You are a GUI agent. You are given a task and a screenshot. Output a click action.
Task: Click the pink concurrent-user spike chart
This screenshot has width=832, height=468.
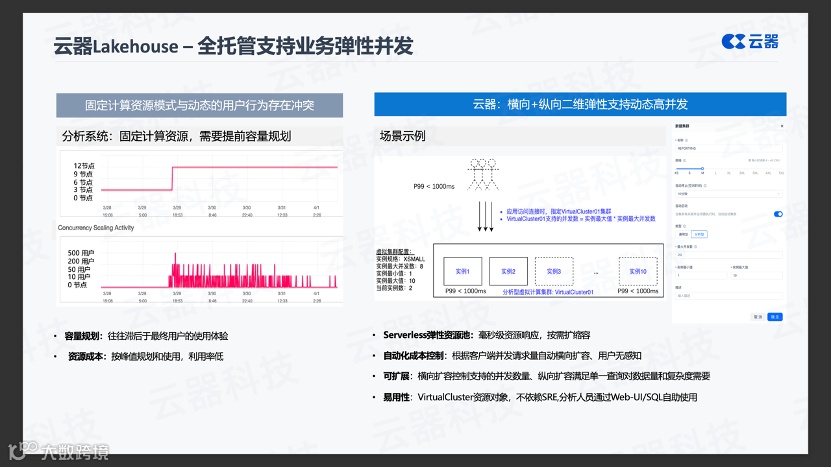(x=219, y=270)
